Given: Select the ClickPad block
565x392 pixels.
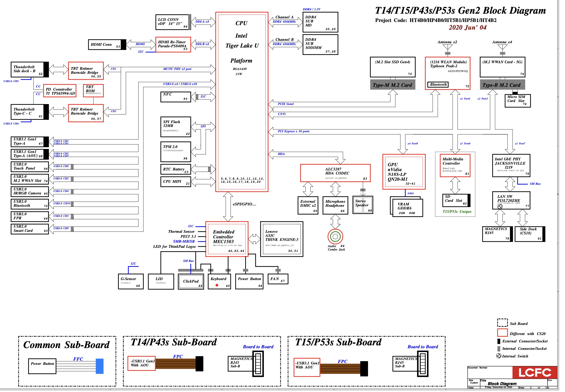Looking at the screenshot, I should 191,281.
